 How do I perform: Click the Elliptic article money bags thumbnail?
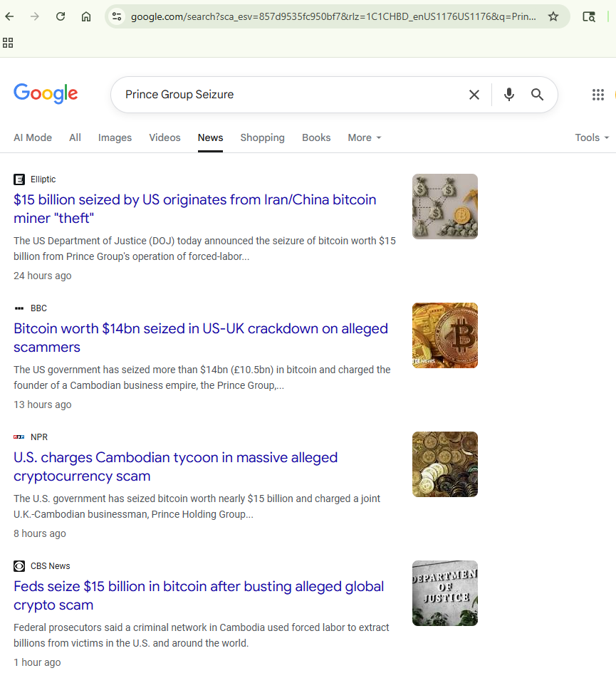444,207
